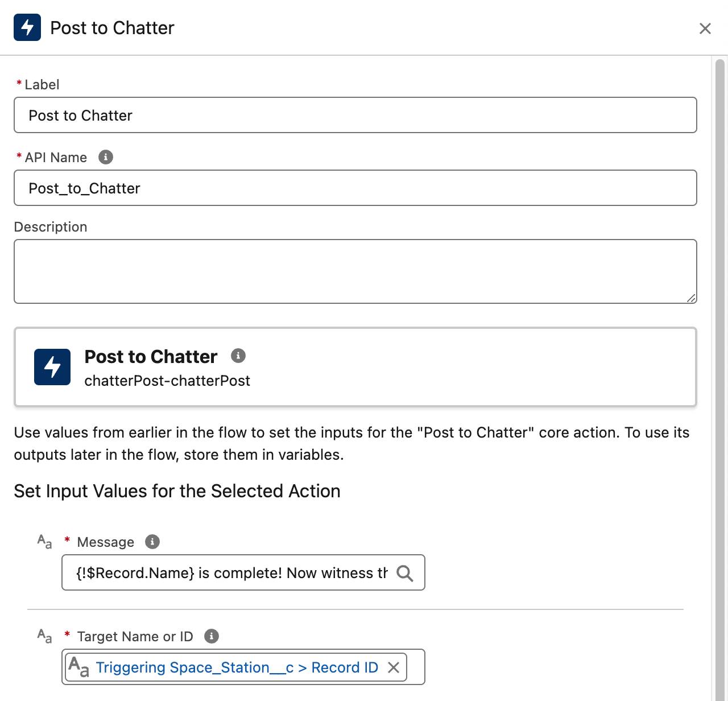This screenshot has height=701, width=728.
Task: Click the Description resize handle corner
Action: (691, 298)
